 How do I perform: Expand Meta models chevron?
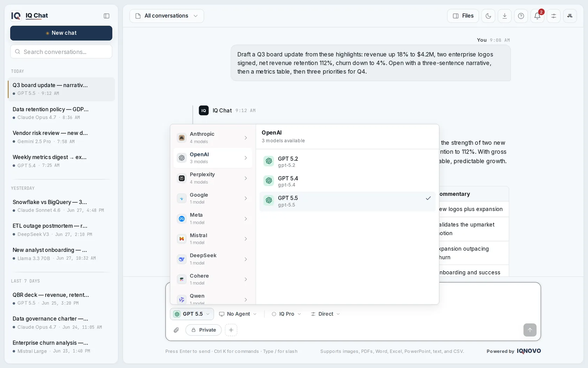pos(246,219)
